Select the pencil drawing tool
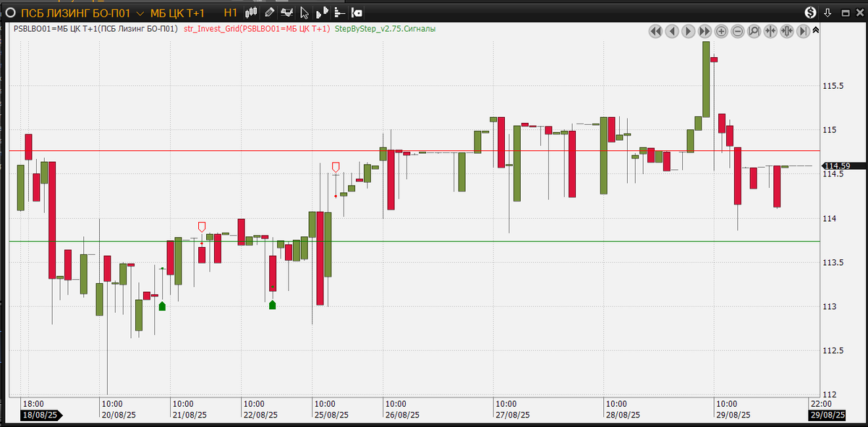868x427 pixels. (269, 12)
